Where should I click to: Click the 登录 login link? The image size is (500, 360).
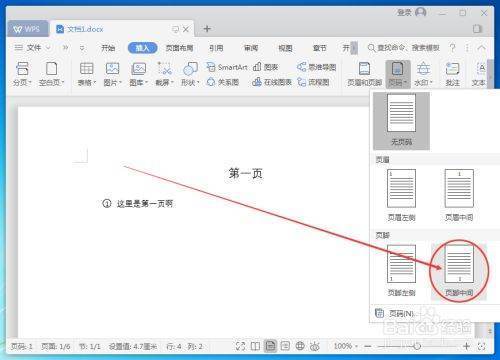pos(404,13)
